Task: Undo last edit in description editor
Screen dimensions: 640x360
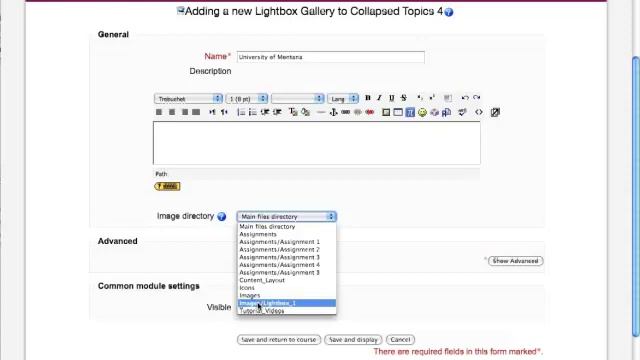Action: click(465, 98)
